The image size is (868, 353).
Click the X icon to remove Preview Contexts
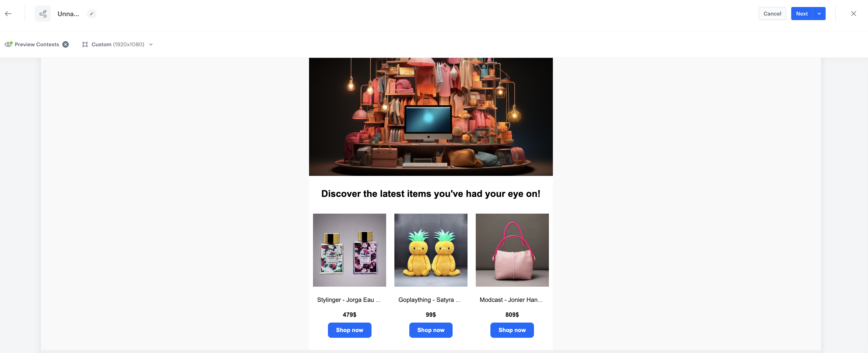(x=65, y=44)
